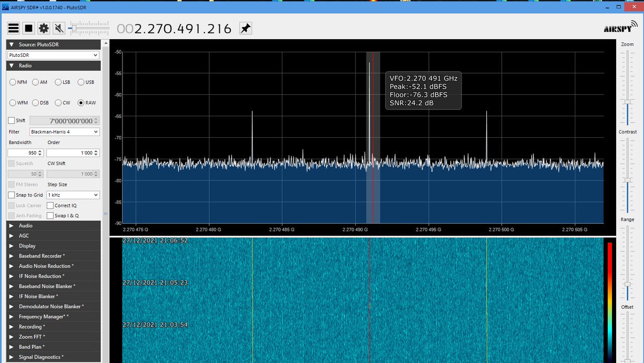The height and width of the screenshot is (363, 644).
Task: Expand the Demodulator Noise Blanker panel
Action: [53, 307]
